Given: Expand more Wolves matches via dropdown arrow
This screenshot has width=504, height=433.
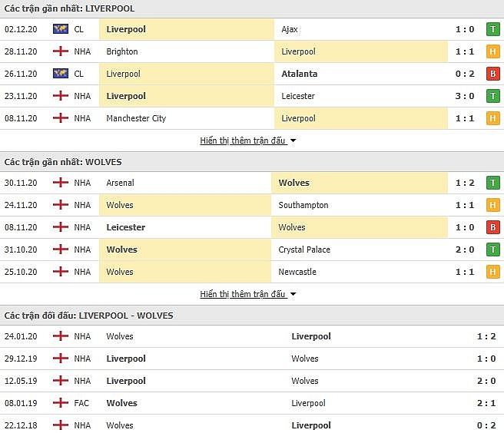Looking at the screenshot, I should coord(293,294).
